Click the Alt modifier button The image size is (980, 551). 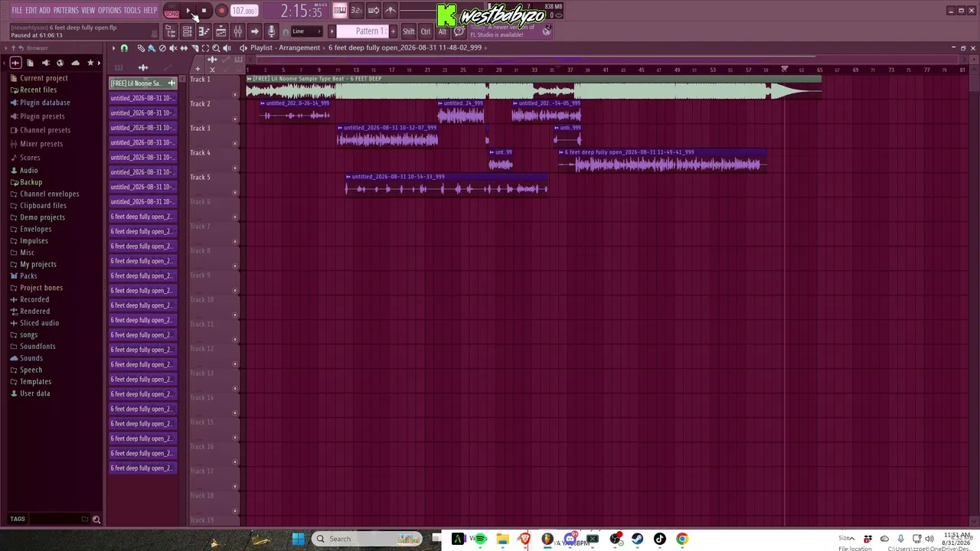click(443, 31)
